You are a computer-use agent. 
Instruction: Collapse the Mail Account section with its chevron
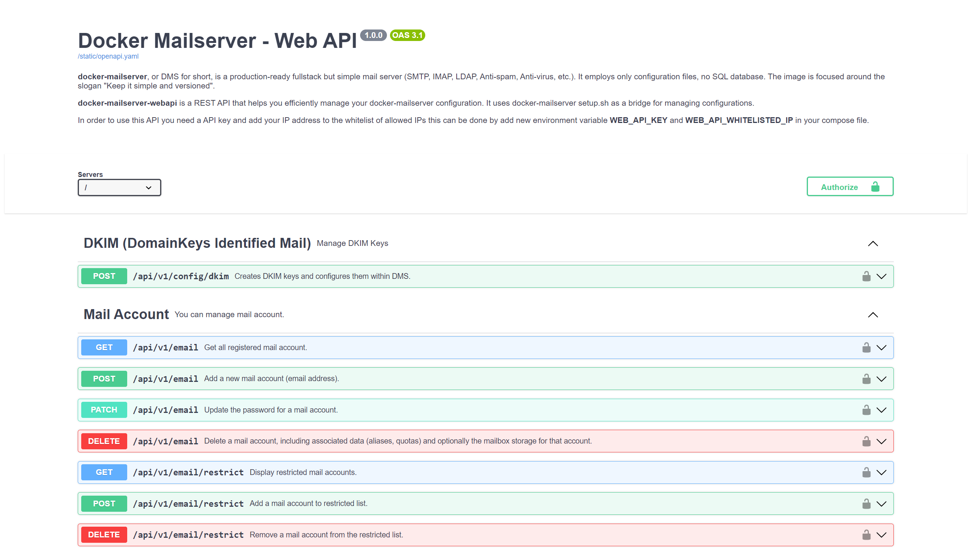tap(873, 314)
